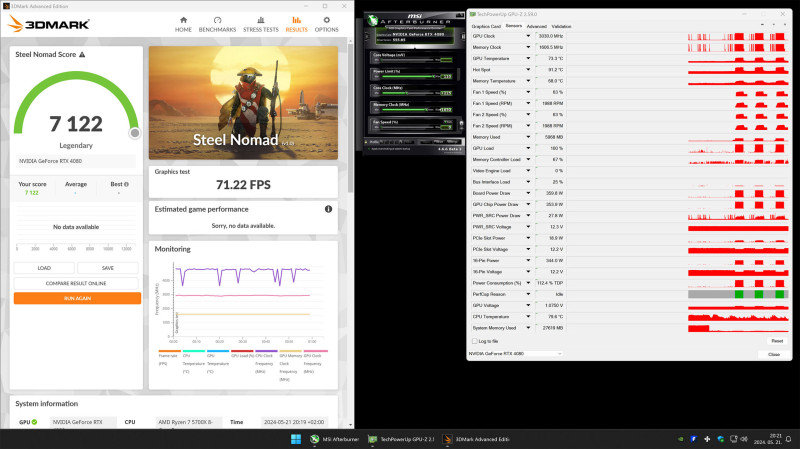Image resolution: width=800 pixels, height=449 pixels.
Task: Click the SAVE button in 3DMark
Action: [108, 268]
